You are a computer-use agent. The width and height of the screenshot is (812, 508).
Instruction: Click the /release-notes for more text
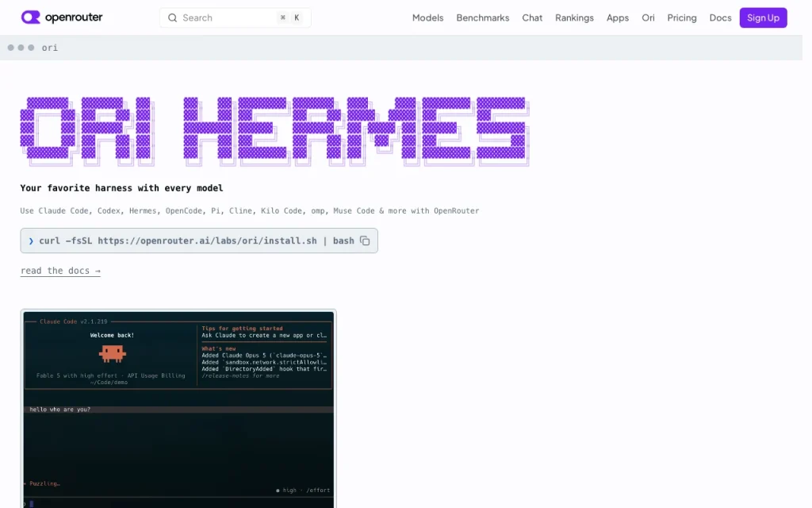coord(240,375)
